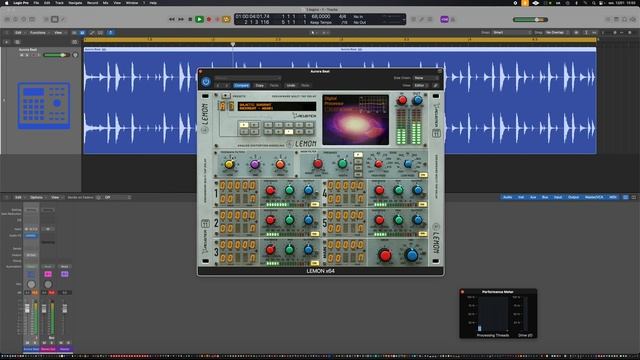Click tap 1 blue knob in LEMON
640x360 pixels.
click(309, 190)
